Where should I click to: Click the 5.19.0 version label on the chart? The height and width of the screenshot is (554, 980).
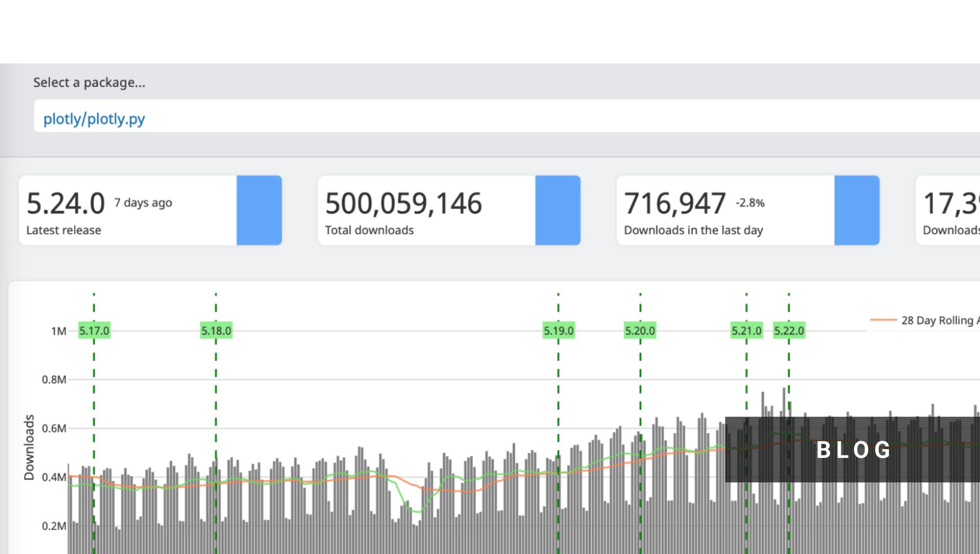pyautogui.click(x=559, y=330)
